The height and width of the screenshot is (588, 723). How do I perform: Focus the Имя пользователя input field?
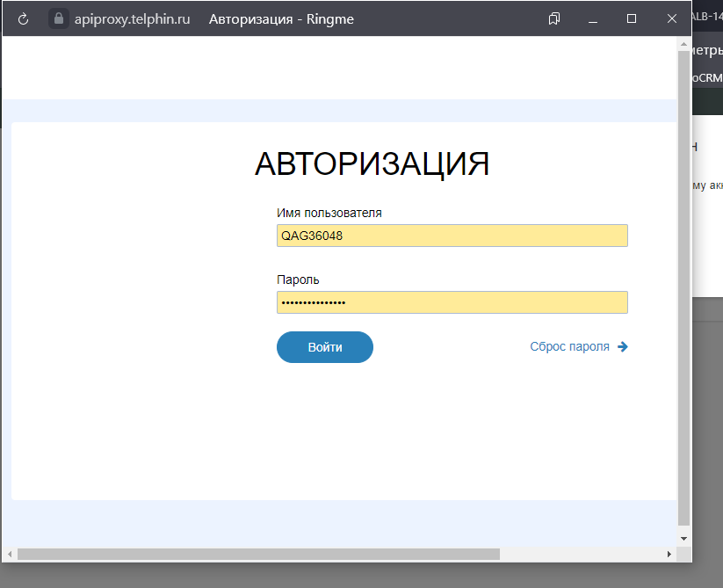point(452,236)
